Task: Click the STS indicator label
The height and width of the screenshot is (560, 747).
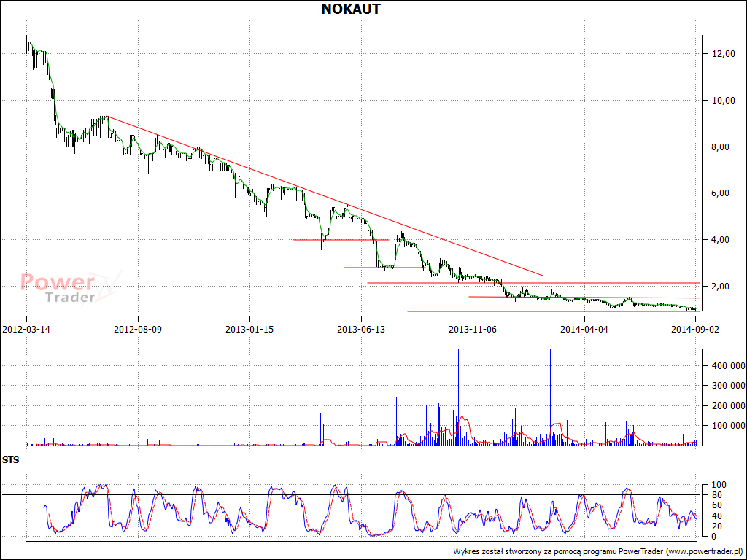Action: click(x=10, y=461)
